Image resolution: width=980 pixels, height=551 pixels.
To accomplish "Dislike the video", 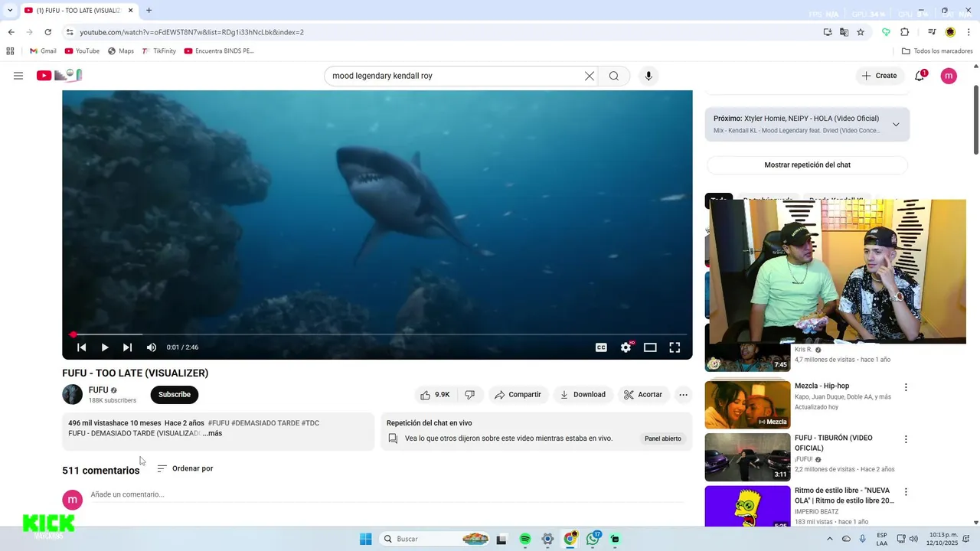I will click(470, 395).
